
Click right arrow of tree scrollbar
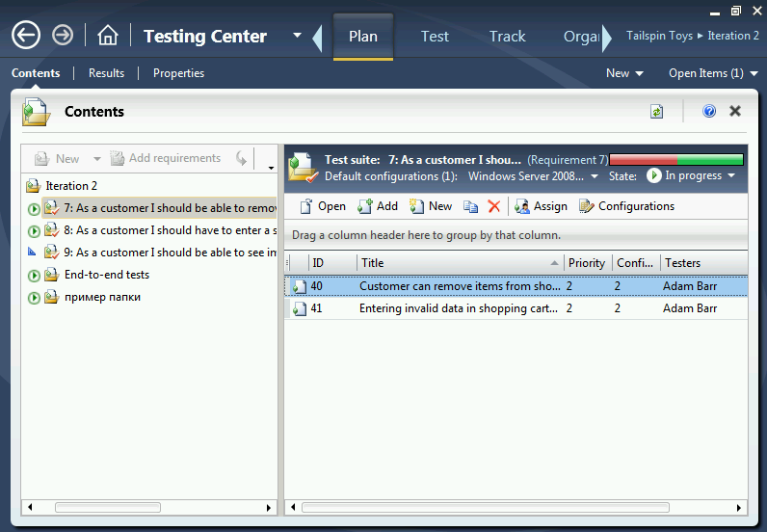[x=269, y=508]
